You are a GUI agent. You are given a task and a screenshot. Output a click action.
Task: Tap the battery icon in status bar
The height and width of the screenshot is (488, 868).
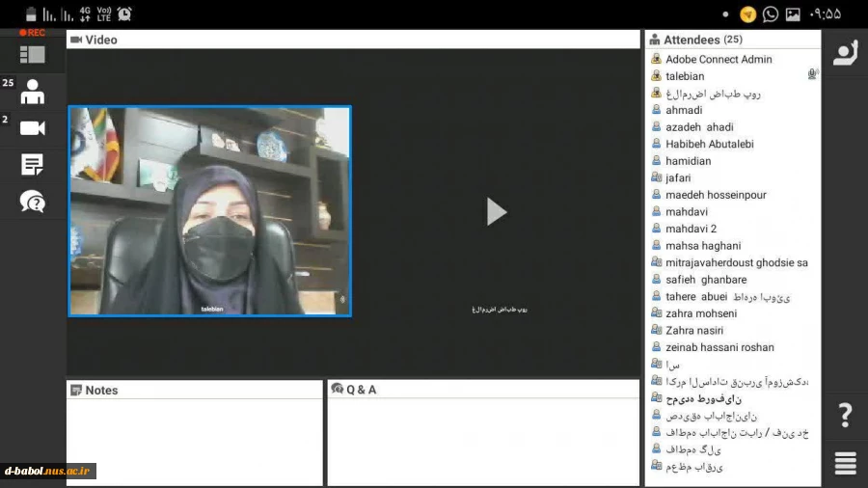[31, 14]
